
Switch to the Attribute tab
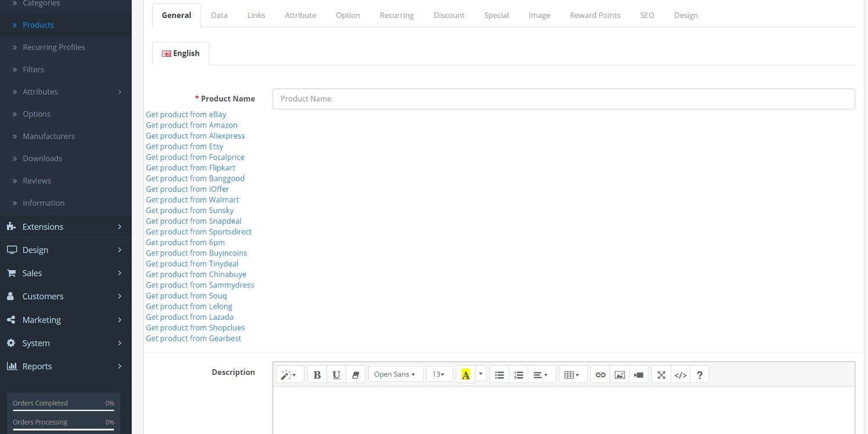point(300,15)
